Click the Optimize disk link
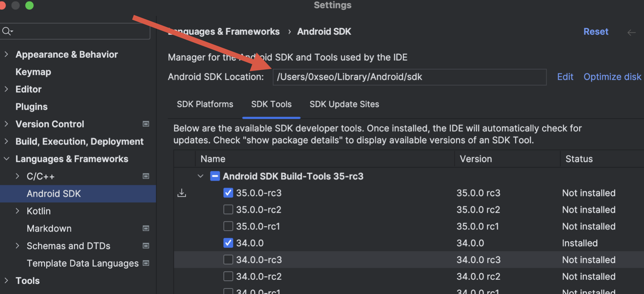Screen dimensions: 644x294 pyautogui.click(x=612, y=77)
